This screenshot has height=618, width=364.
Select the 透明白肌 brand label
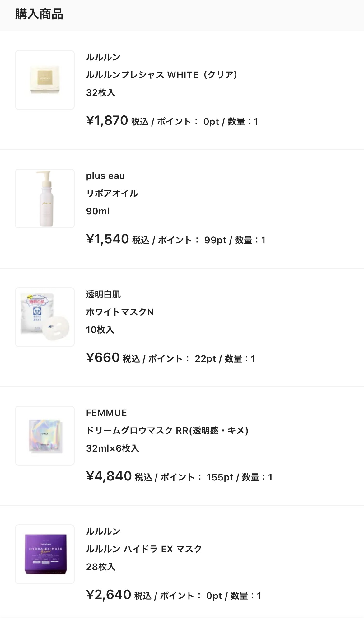[x=103, y=294]
